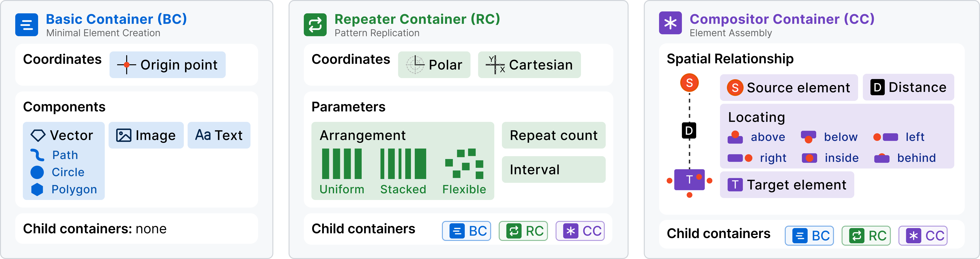The height and width of the screenshot is (259, 980).
Task: Select the Stacked arrangement bars icon
Action: click(403, 164)
